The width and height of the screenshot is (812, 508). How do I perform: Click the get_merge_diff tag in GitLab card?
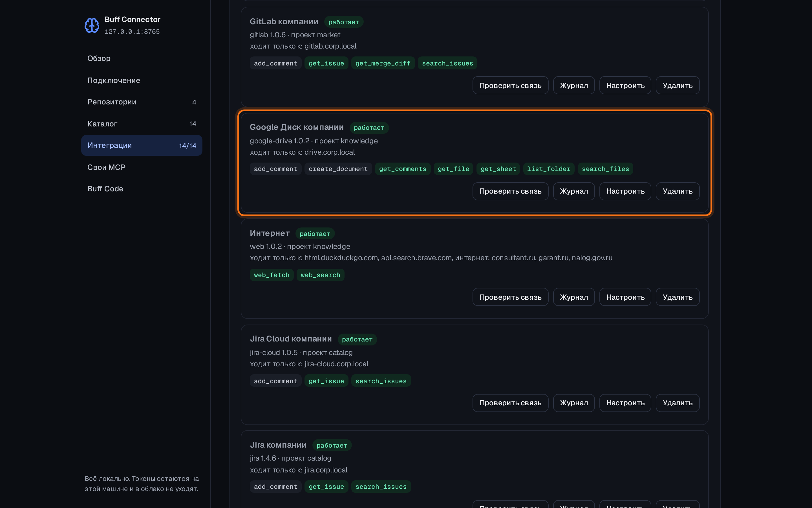tap(383, 63)
